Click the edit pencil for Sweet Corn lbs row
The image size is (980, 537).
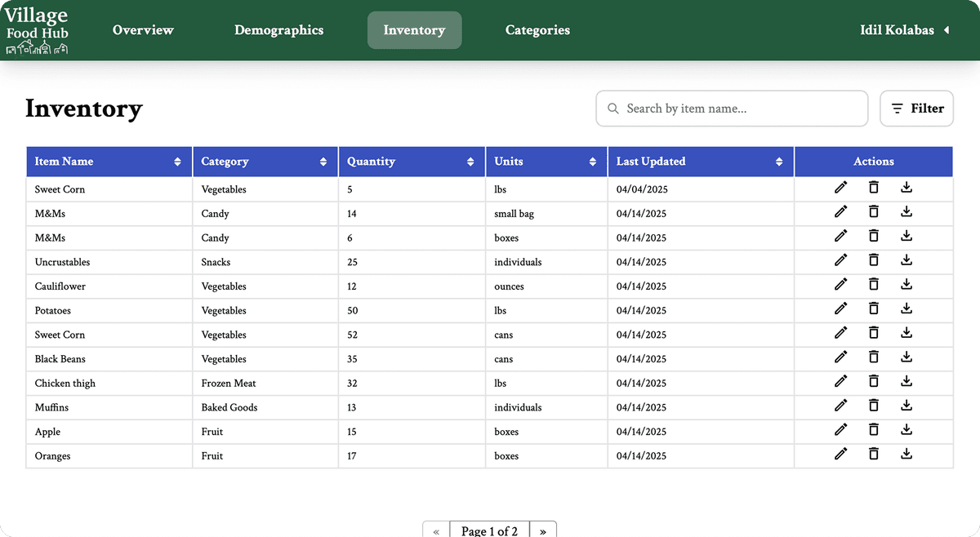click(840, 188)
